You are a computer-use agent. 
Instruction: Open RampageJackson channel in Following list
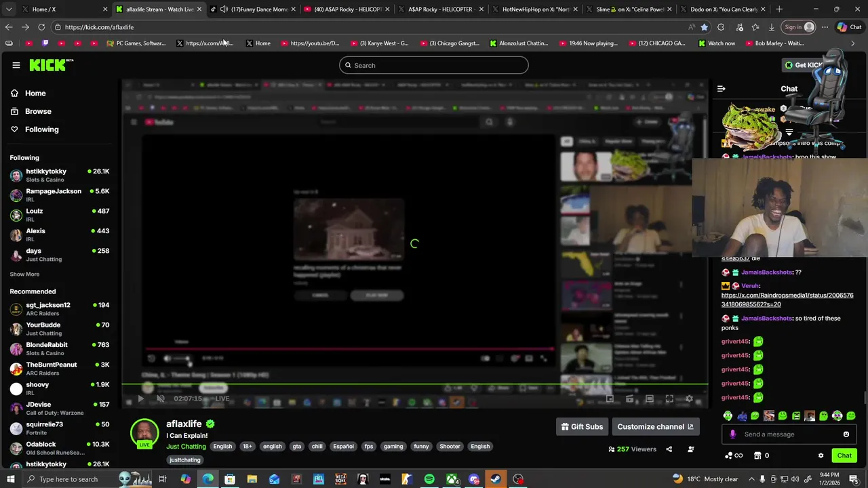click(x=60, y=195)
